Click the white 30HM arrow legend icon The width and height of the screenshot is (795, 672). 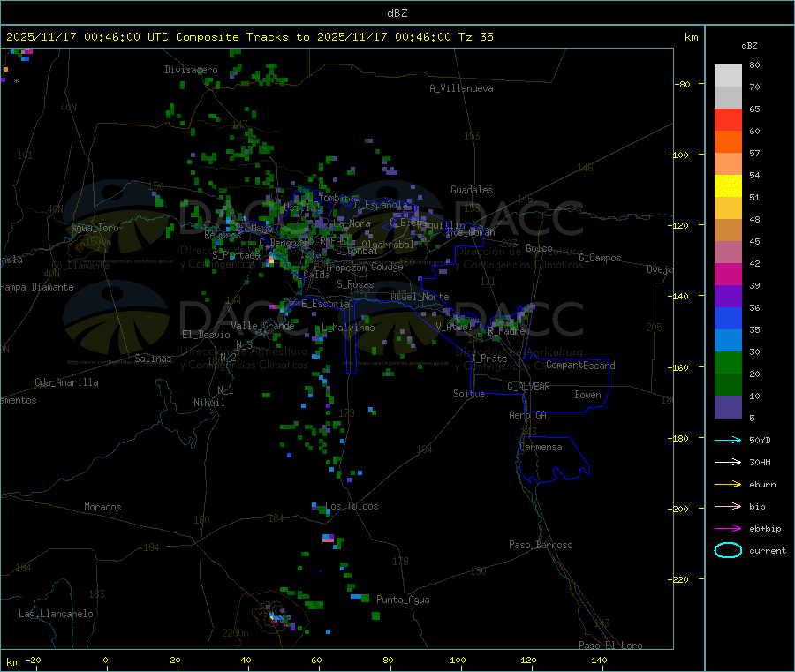[728, 462]
